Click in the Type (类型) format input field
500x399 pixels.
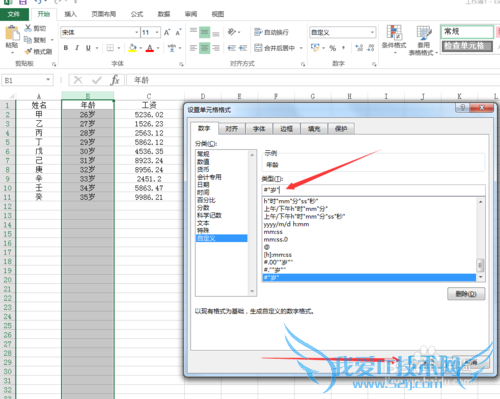click(x=373, y=190)
